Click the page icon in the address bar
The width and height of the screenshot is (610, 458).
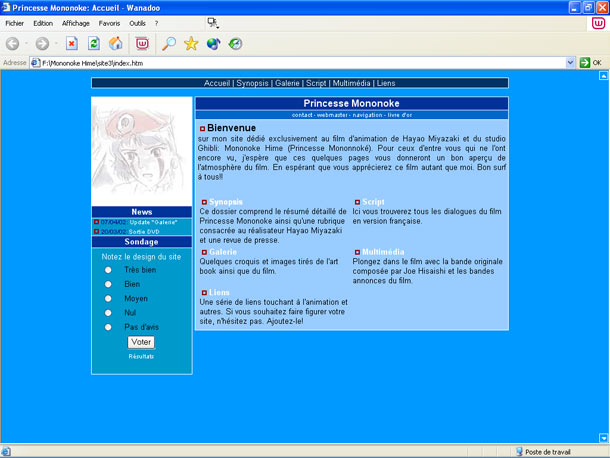tap(35, 63)
